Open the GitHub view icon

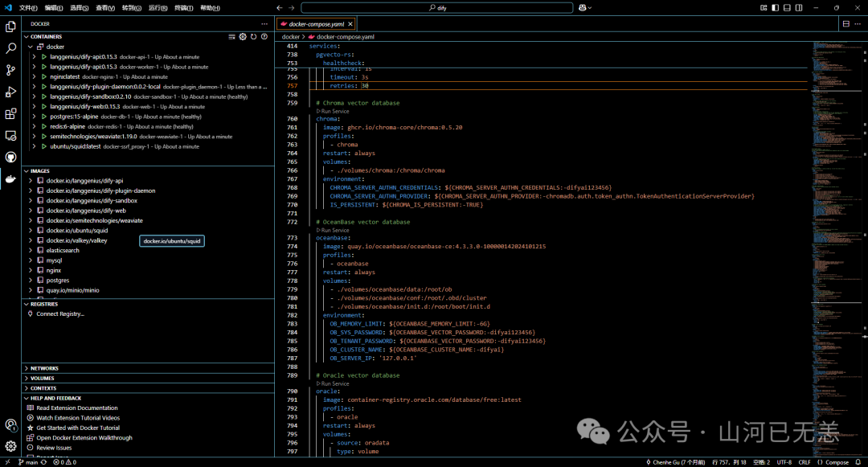click(10, 158)
